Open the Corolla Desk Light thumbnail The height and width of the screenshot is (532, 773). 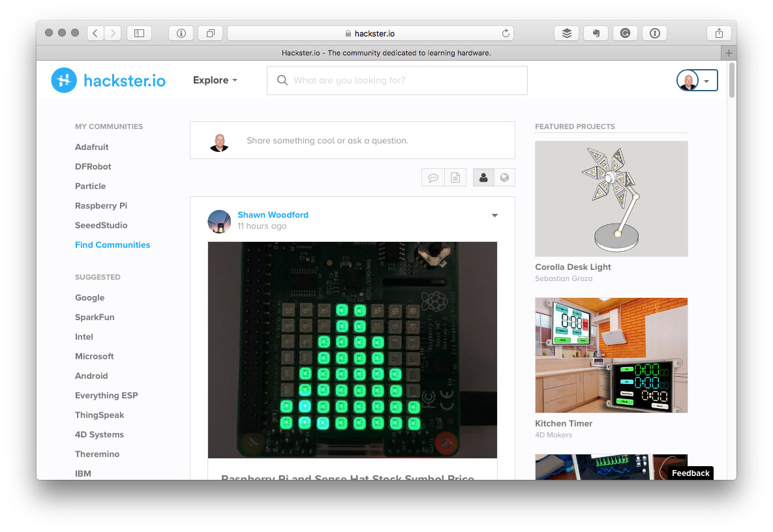611,198
